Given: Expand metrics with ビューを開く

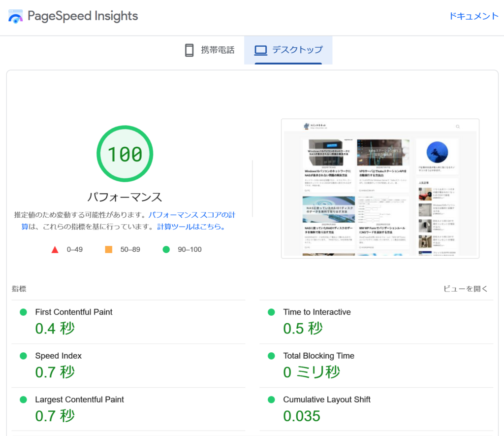Looking at the screenshot, I should tap(465, 289).
